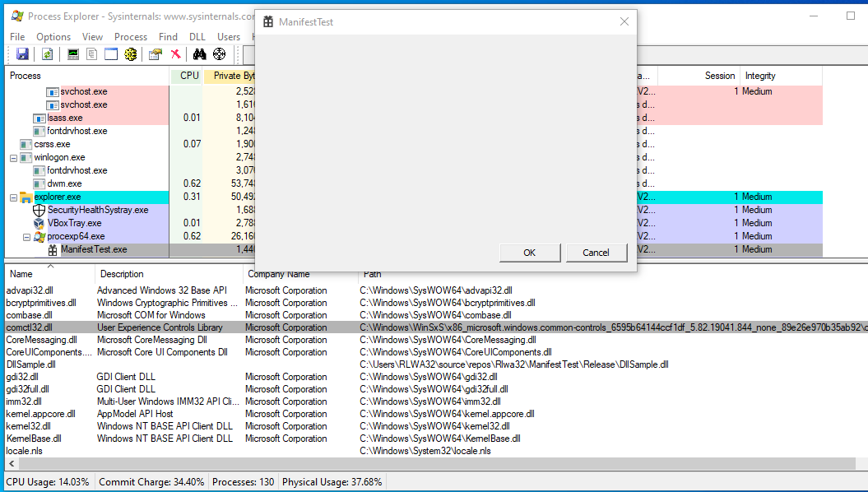Image resolution: width=868 pixels, height=492 pixels.
Task: Click the combase.dll path cell
Action: click(436, 315)
